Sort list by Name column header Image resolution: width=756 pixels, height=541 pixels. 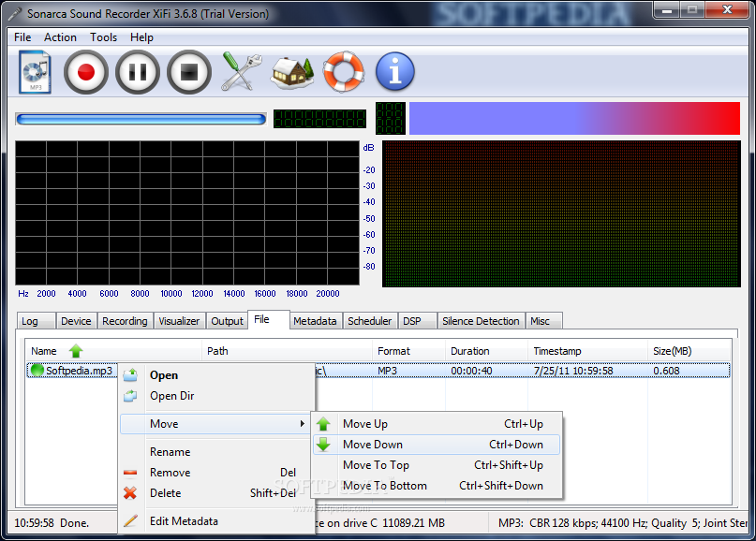click(113, 351)
